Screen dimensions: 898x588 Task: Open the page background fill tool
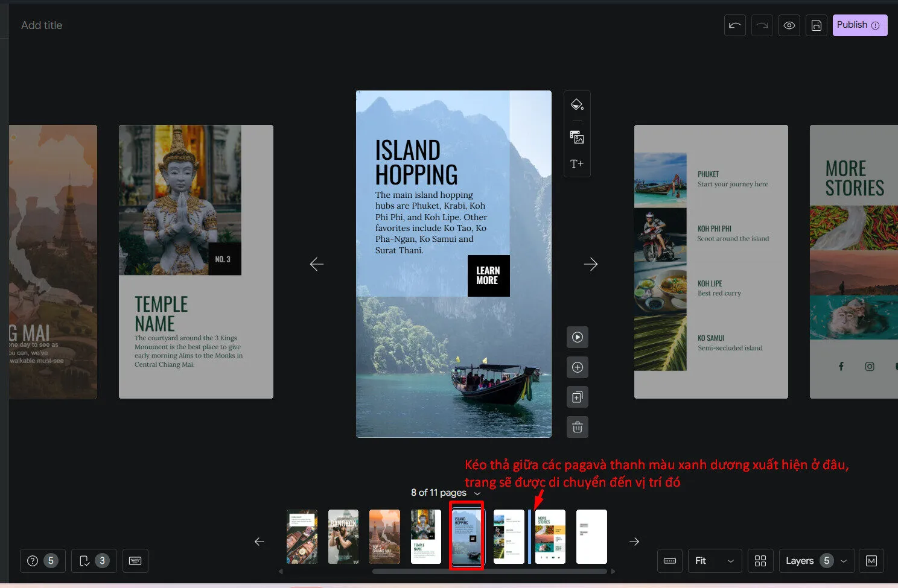(577, 105)
